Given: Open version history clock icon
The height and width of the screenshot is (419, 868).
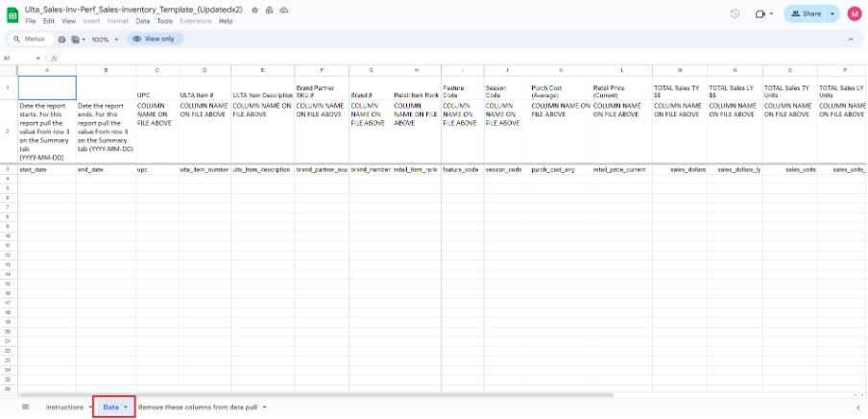Looking at the screenshot, I should (735, 13).
